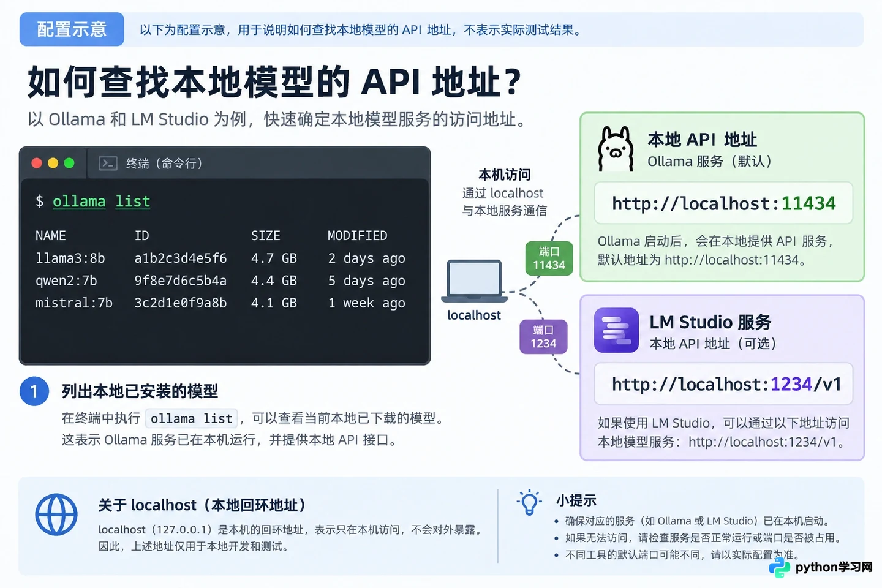Select the mistral:7b model name
The image size is (882, 588).
(74, 303)
